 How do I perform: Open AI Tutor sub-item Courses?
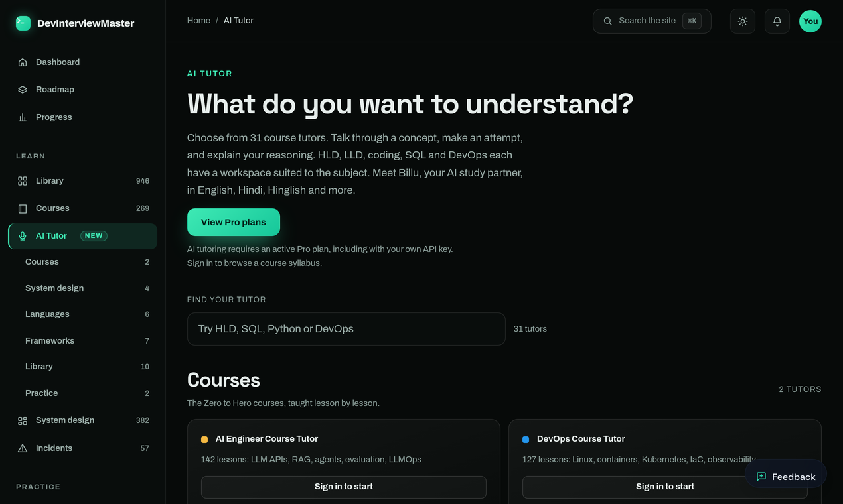[87, 262]
